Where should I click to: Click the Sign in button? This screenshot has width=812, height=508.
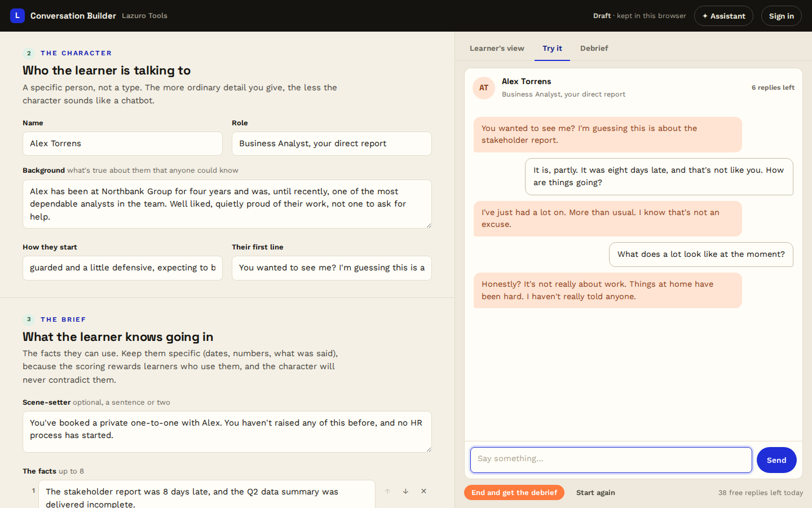tap(782, 16)
